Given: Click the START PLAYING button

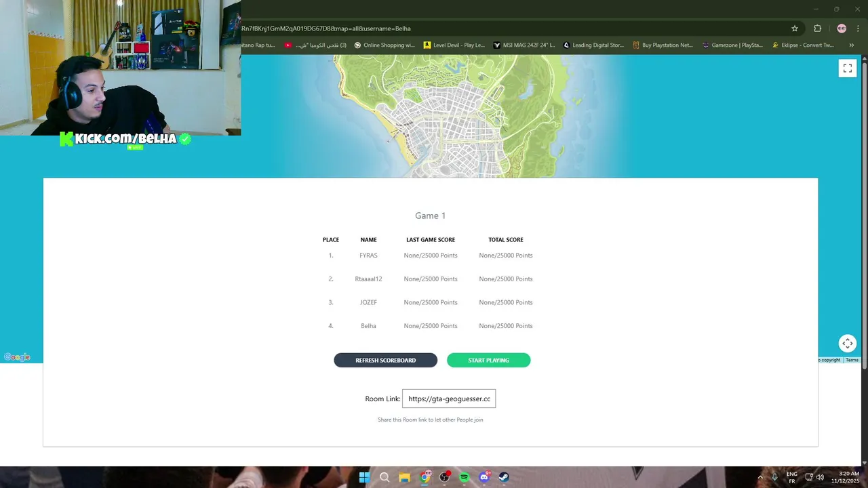Looking at the screenshot, I should click(x=488, y=361).
